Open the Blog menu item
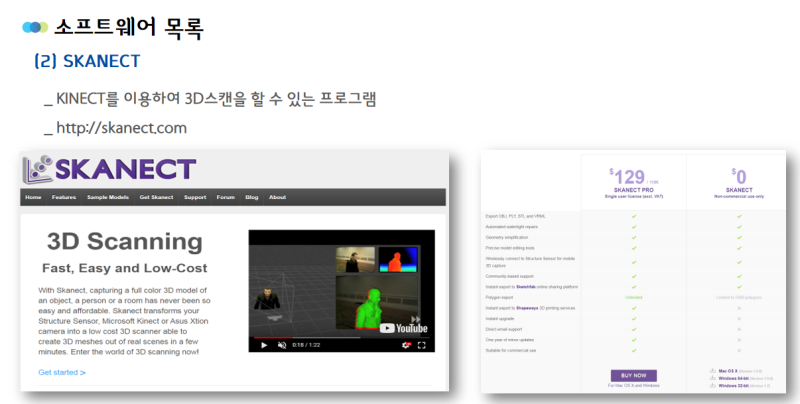 pos(252,197)
